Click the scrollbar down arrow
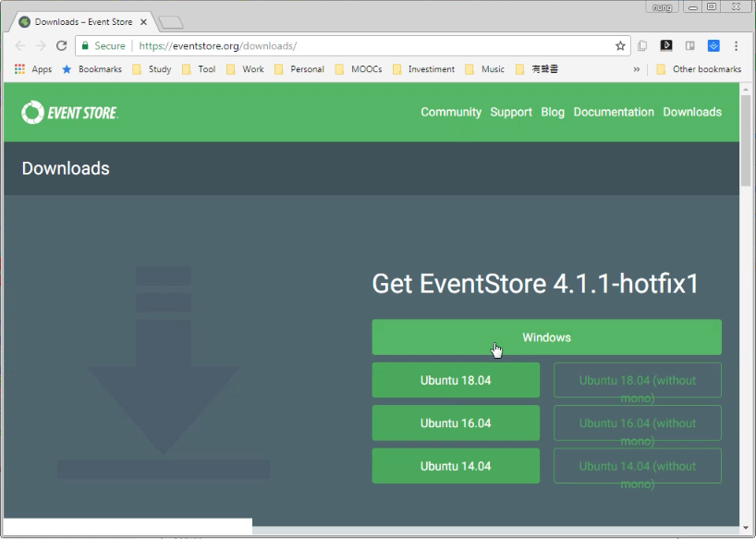Viewport: 756px width, 539px height. 746,529
